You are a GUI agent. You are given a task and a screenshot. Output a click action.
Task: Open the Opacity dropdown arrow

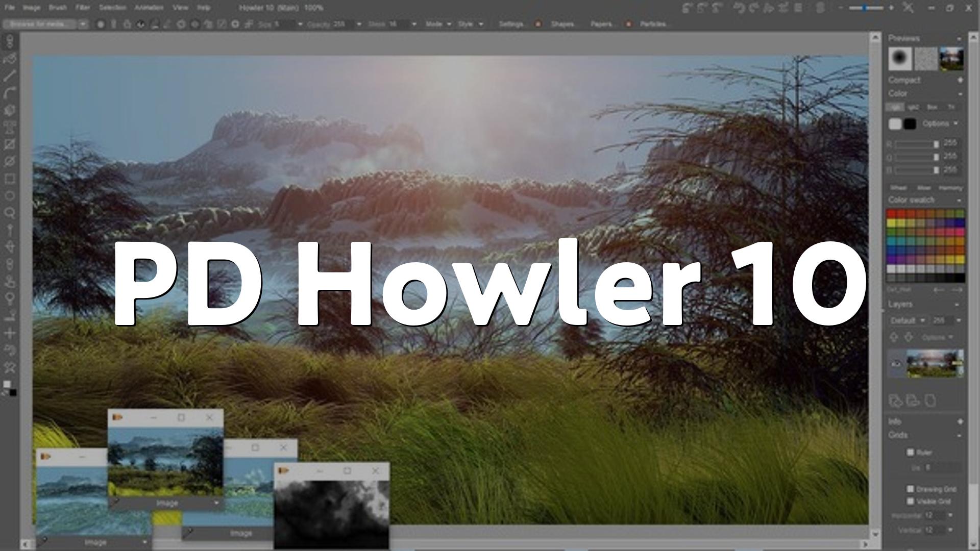(x=359, y=24)
